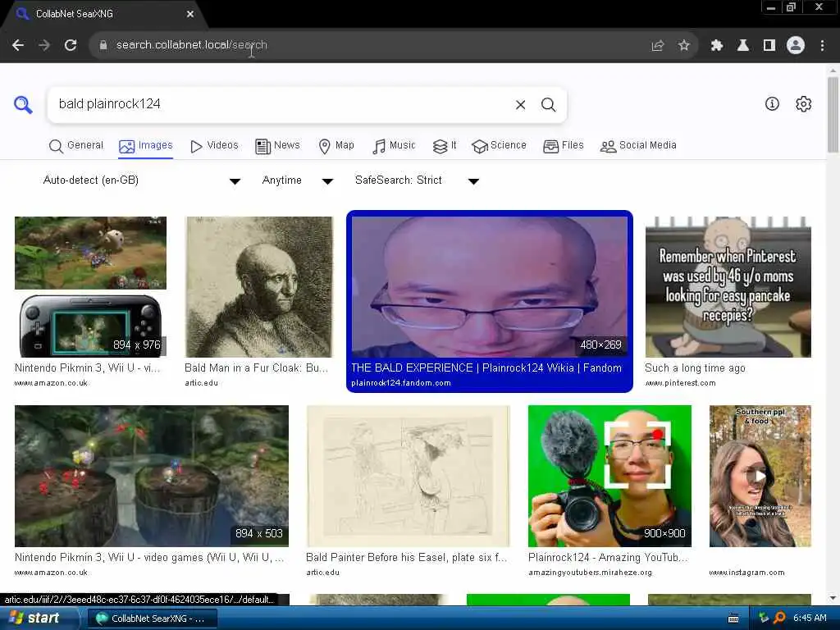840x630 pixels.
Task: Open the Auto-detect (en-GB) language dropdown
Action: pos(141,180)
